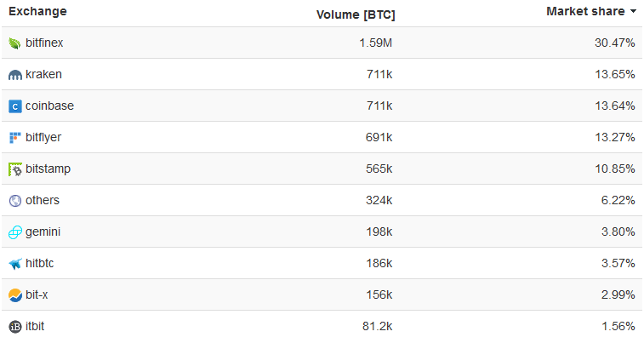This screenshot has height=343, width=644.
Task: Click the kraken logo icon
Action: coord(15,75)
